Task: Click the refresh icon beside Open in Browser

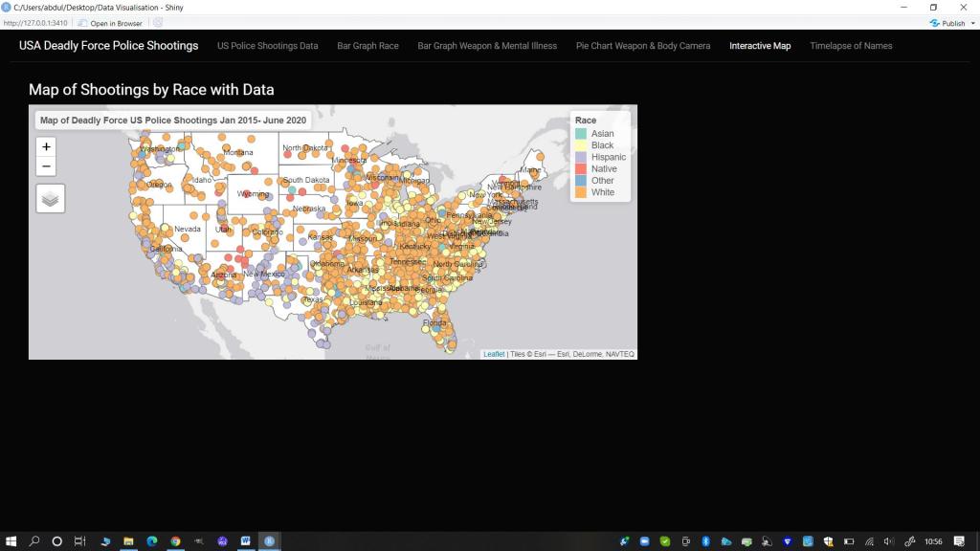Action: point(158,23)
